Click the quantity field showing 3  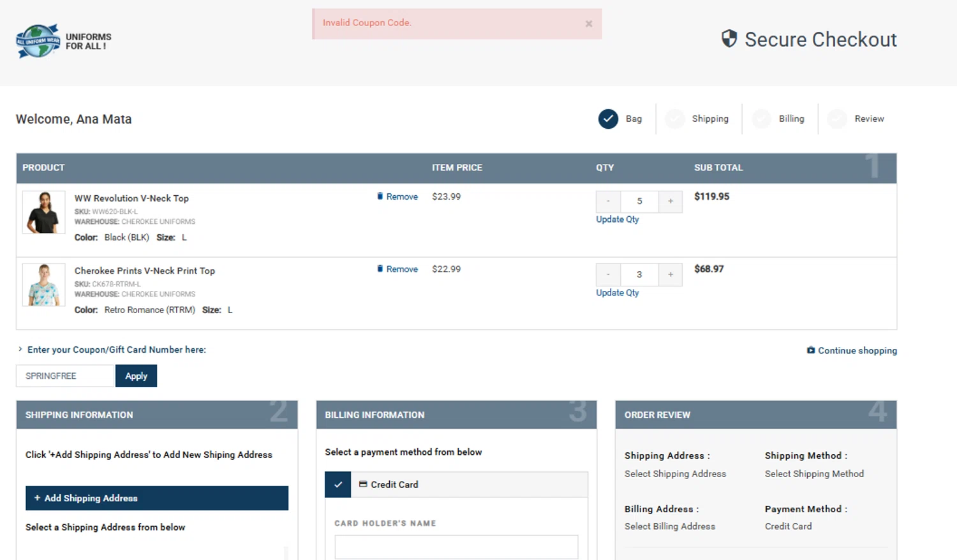pyautogui.click(x=639, y=274)
